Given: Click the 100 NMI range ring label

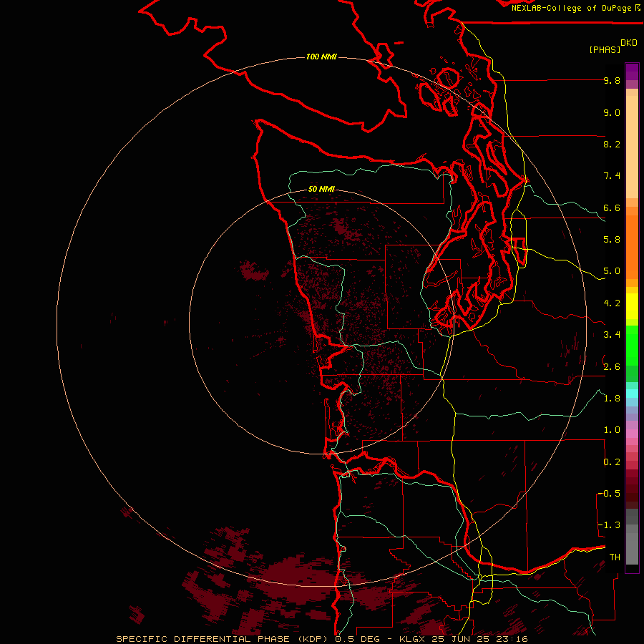Looking at the screenshot, I should [x=321, y=57].
